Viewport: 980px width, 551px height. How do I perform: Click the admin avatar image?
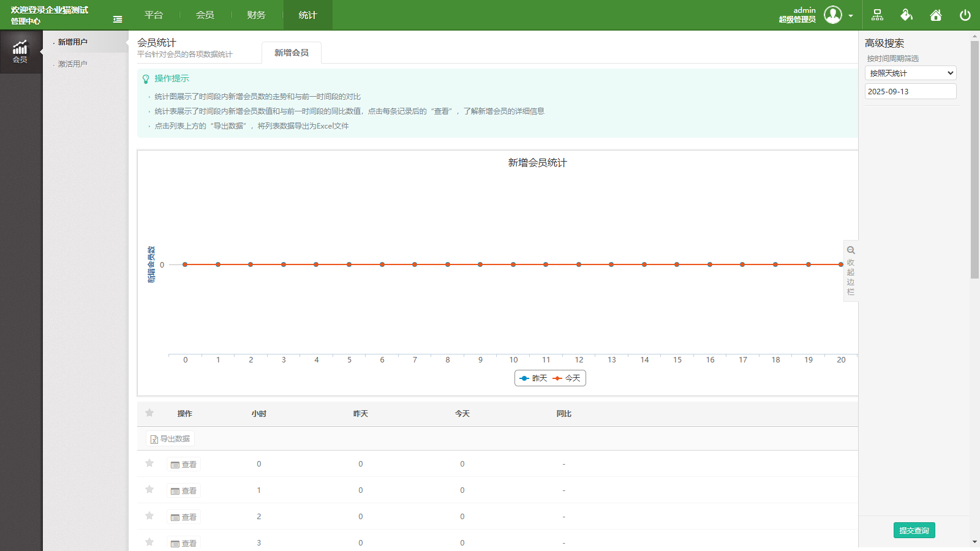point(833,15)
